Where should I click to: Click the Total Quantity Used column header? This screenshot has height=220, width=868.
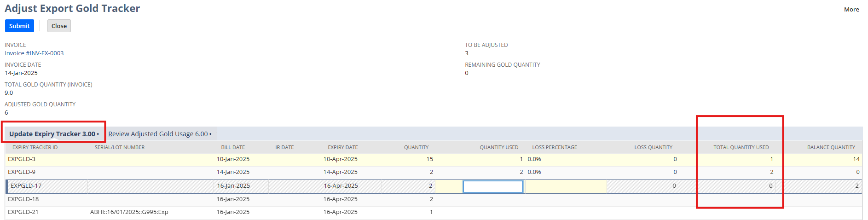(x=741, y=147)
